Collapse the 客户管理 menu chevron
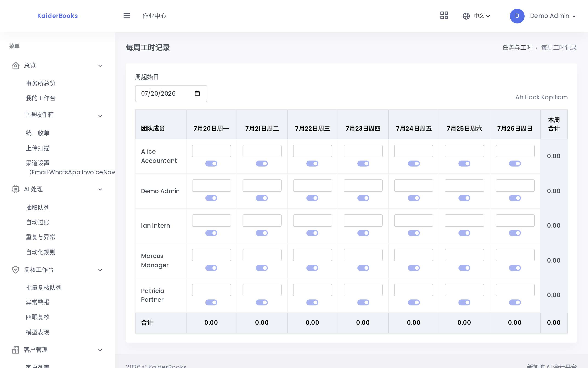Image resolution: width=588 pixels, height=368 pixels. [x=100, y=350]
